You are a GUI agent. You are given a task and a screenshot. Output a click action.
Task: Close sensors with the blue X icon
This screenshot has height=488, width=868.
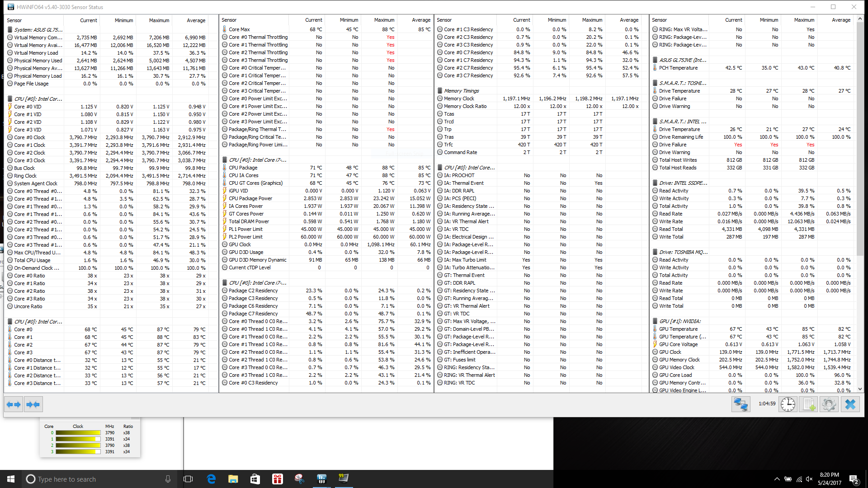(850, 404)
